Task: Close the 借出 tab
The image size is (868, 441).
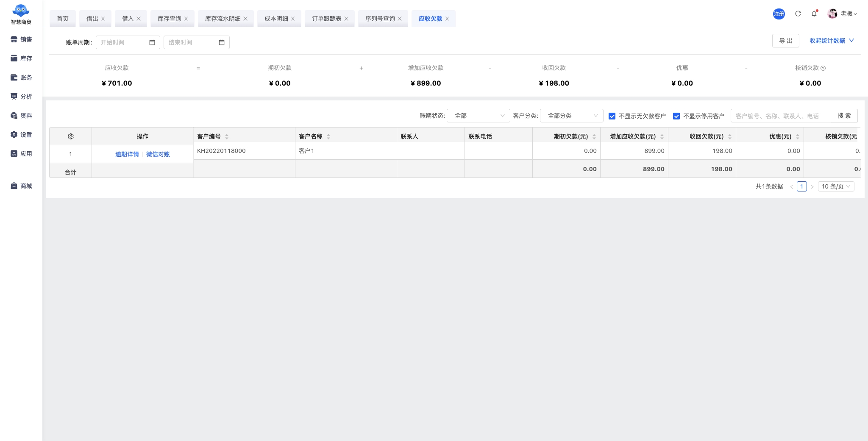Action: (103, 19)
